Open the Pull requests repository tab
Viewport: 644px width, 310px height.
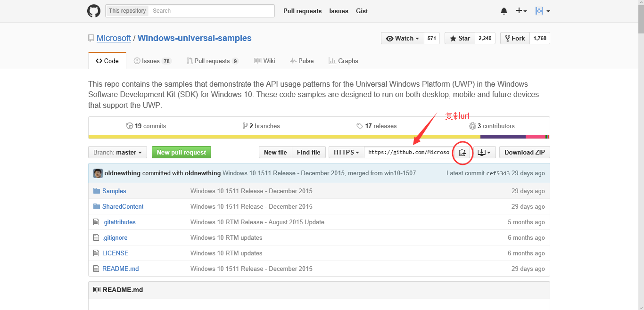pyautogui.click(x=213, y=61)
